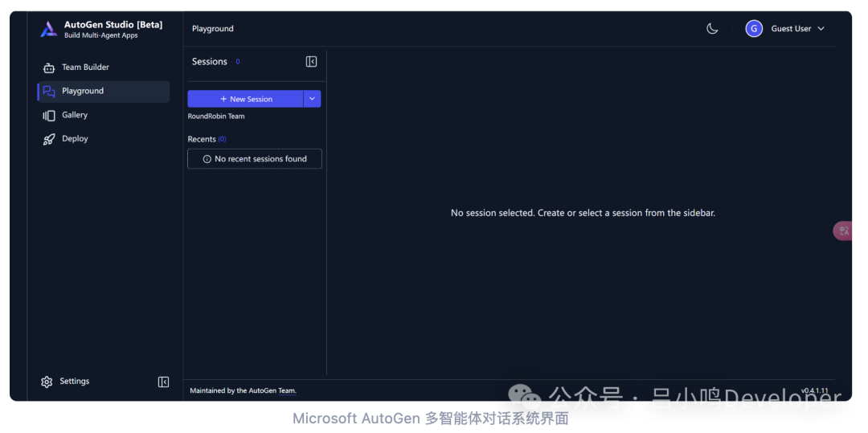Click 'No recent sessions found' text
Viewport: 868px width, 433px height.
tap(260, 159)
